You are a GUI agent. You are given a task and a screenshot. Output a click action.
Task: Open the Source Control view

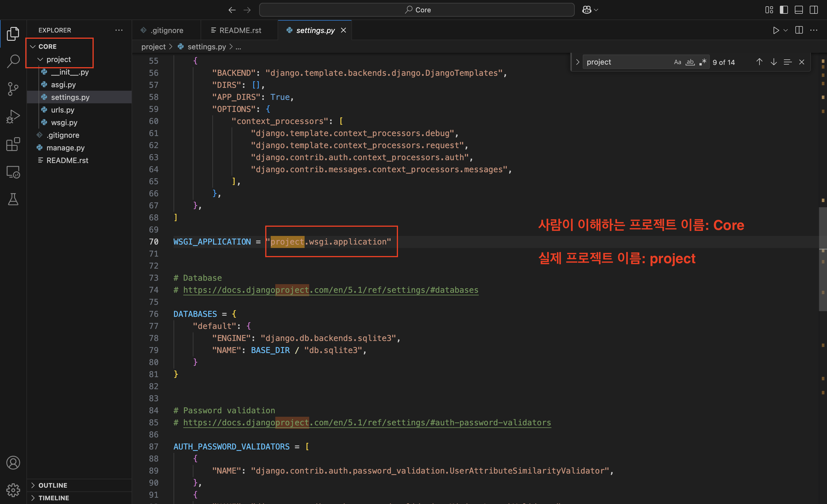(13, 89)
